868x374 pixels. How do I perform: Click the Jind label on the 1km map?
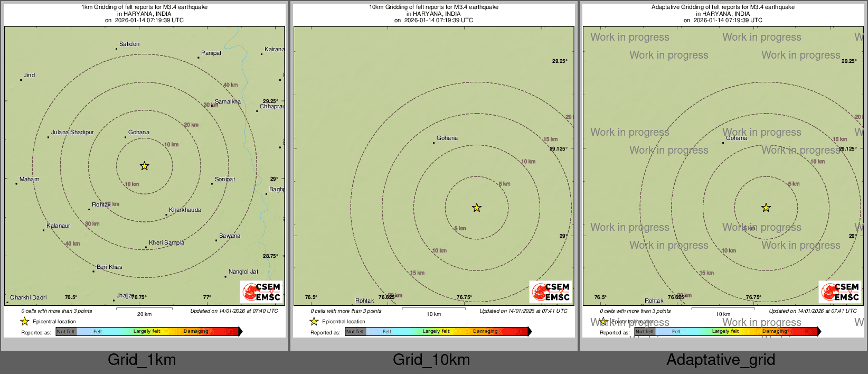(x=30, y=75)
